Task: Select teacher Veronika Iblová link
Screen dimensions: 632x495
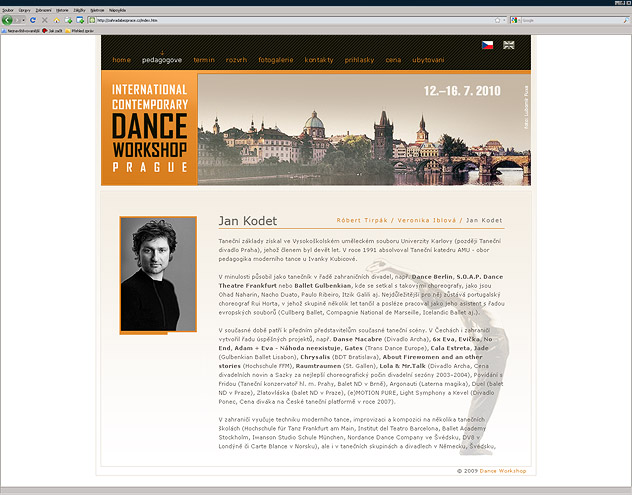Action: point(427,220)
